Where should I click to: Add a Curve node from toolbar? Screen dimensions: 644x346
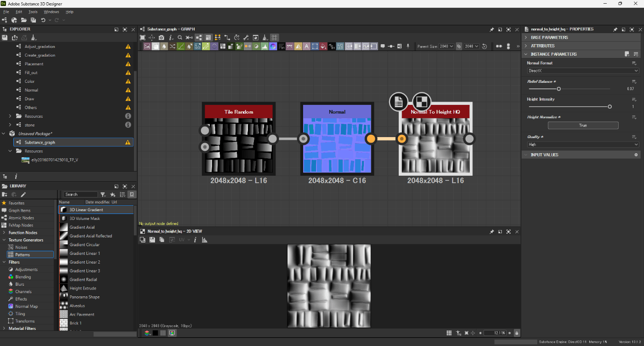pos(181,46)
